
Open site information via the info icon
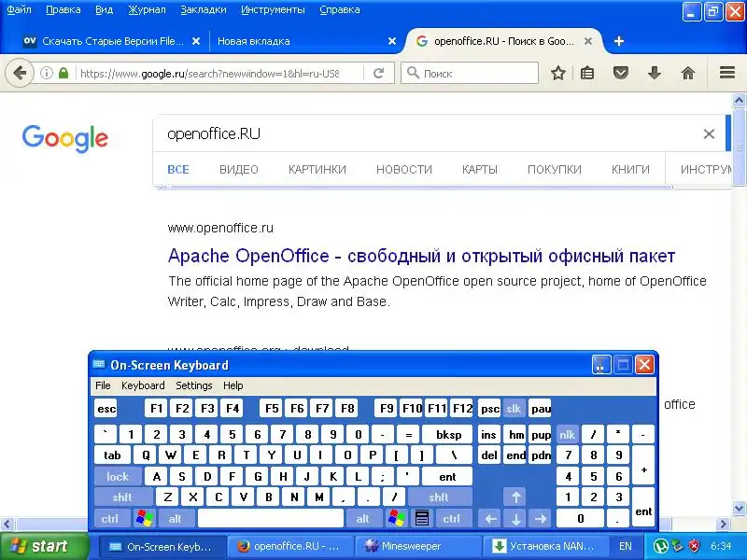(46, 74)
